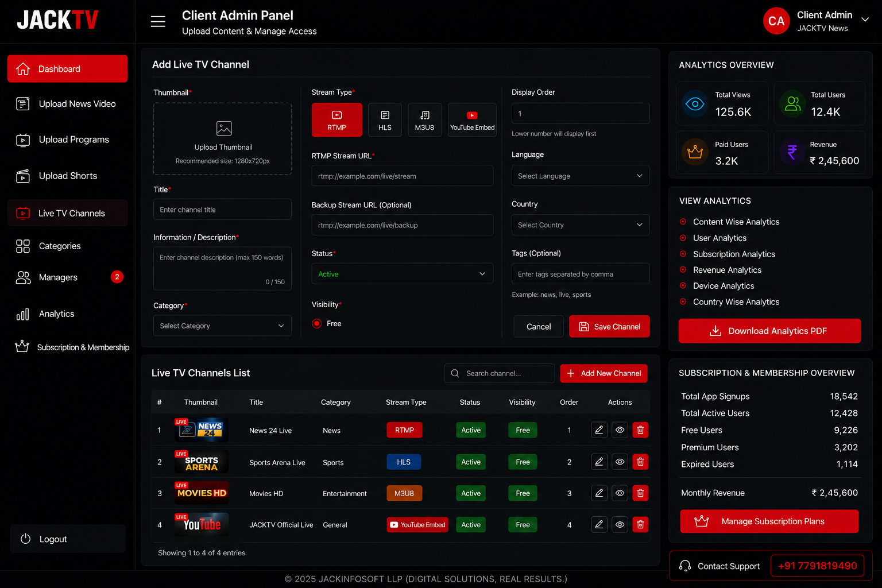Click the JACKTV logo
This screenshot has width=882, height=588.
[57, 20]
